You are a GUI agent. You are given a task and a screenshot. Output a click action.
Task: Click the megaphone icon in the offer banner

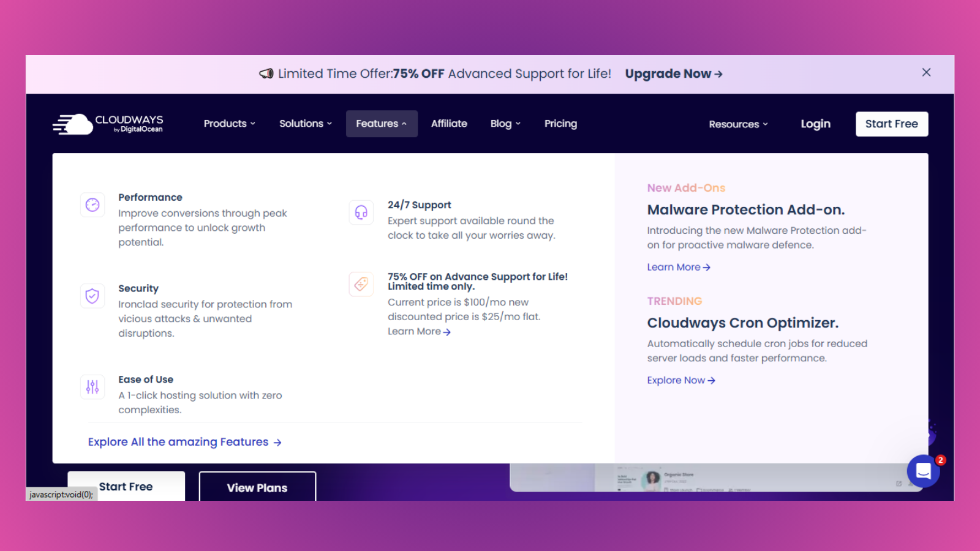(x=266, y=73)
